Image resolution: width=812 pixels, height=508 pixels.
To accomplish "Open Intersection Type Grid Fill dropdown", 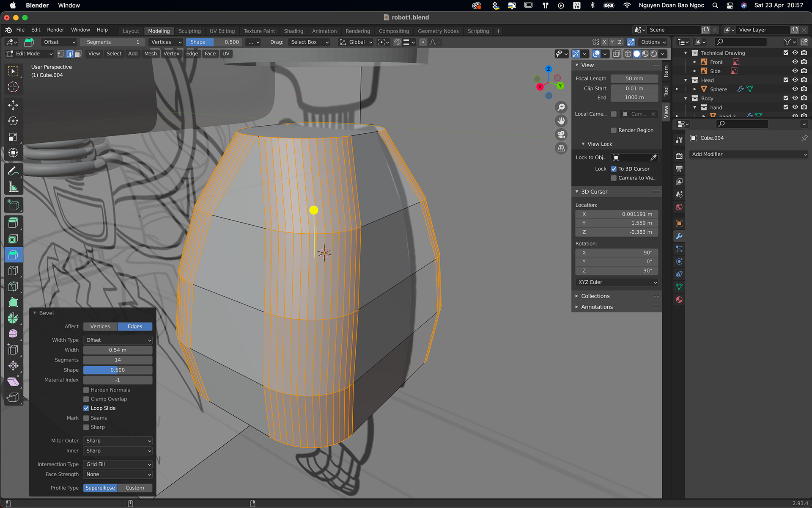I will pos(118,465).
